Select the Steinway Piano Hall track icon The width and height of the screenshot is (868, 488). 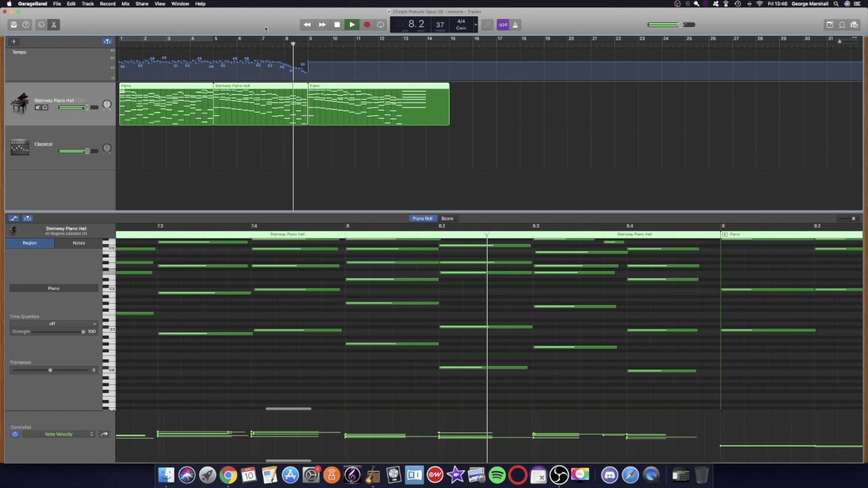coord(19,103)
